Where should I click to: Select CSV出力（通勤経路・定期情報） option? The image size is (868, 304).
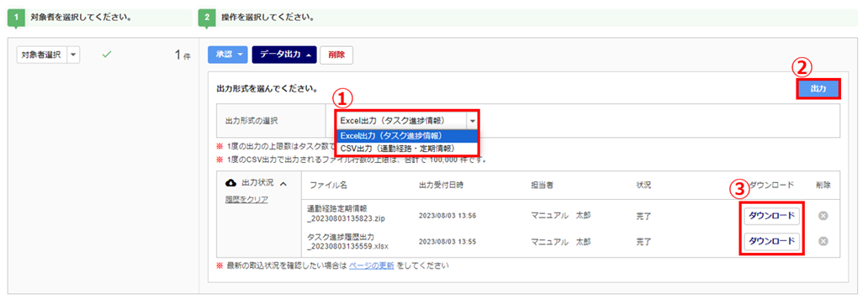[x=407, y=148]
